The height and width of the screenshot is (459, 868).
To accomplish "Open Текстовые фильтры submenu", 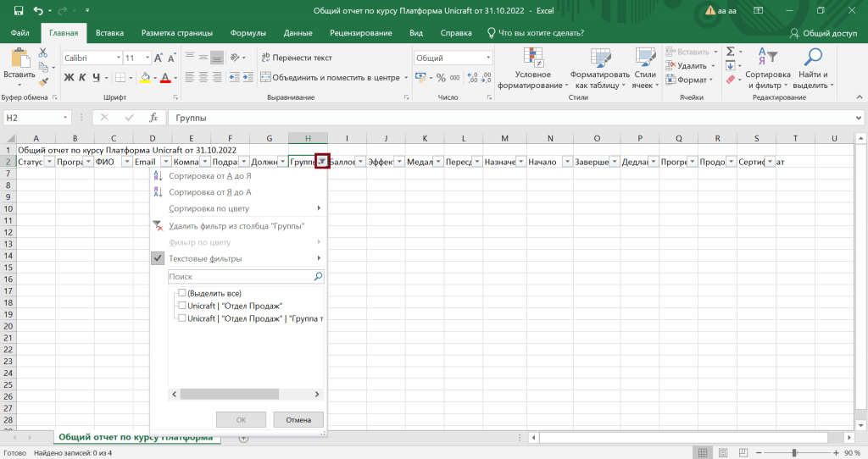I will tap(237, 258).
